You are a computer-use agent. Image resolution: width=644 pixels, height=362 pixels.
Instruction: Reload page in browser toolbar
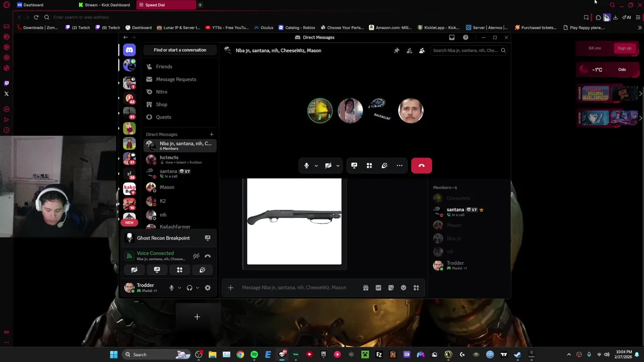click(x=36, y=17)
